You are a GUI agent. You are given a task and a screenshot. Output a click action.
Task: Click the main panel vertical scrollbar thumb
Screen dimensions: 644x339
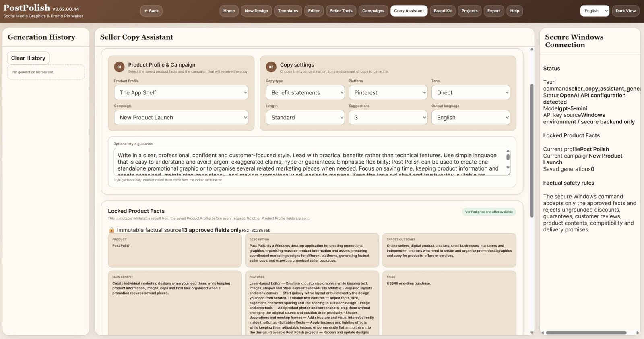[x=532, y=151]
